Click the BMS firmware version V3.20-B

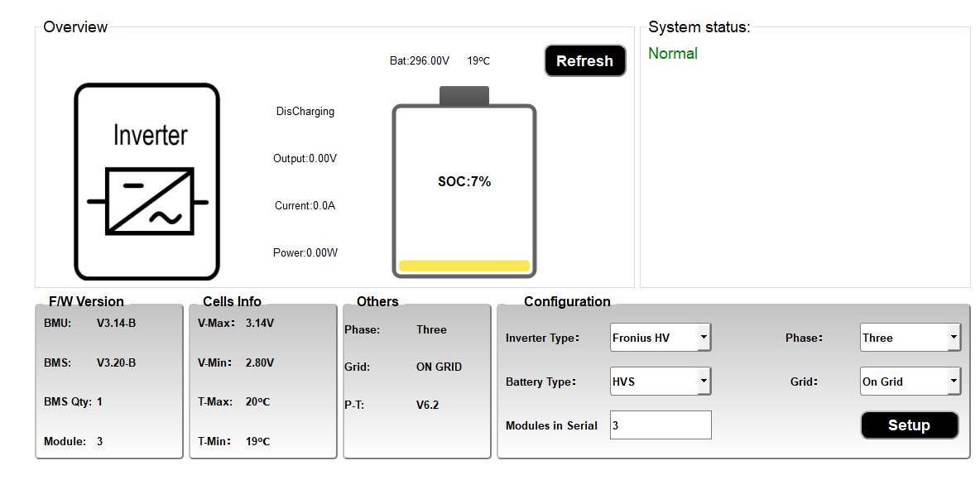tap(116, 362)
